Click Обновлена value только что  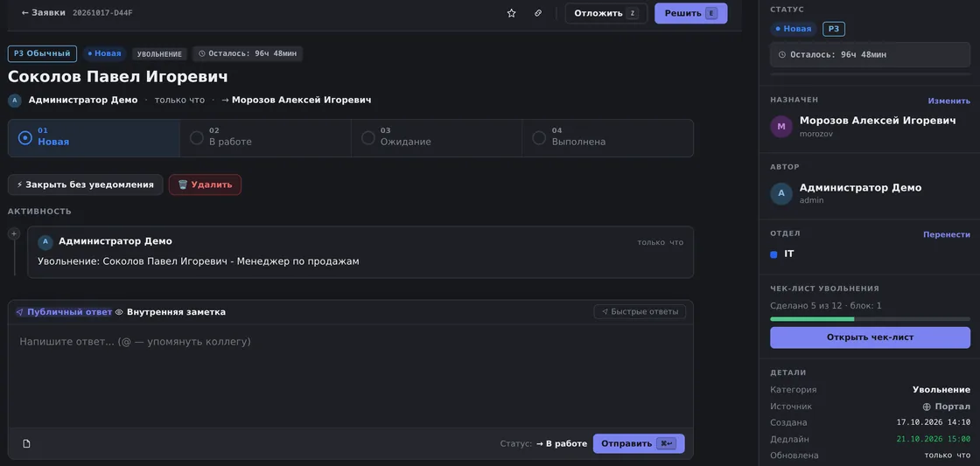(948, 456)
